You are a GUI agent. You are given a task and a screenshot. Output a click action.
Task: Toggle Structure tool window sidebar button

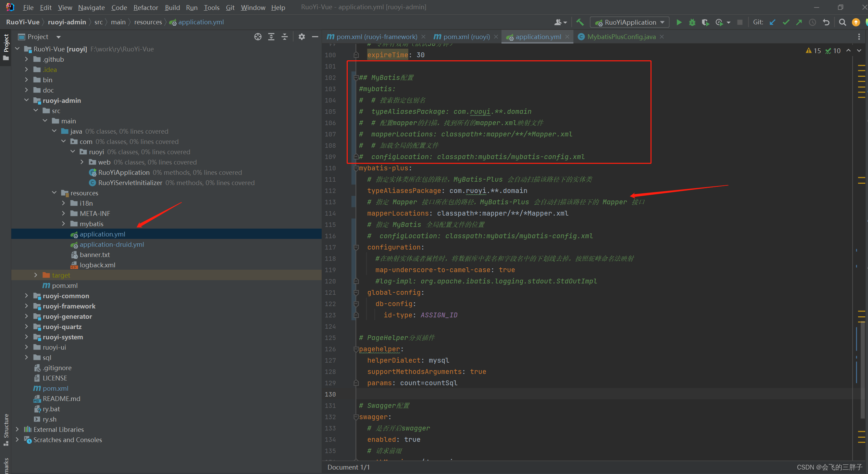(x=6, y=428)
